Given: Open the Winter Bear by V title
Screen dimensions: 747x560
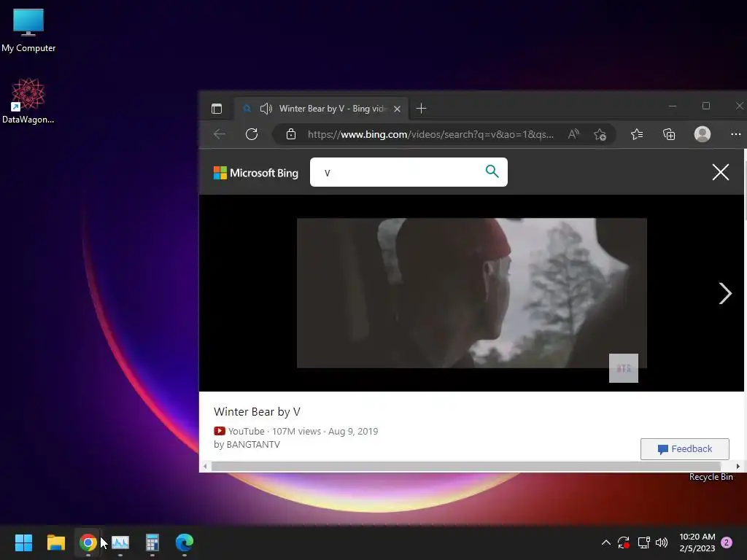Looking at the screenshot, I should pos(257,412).
